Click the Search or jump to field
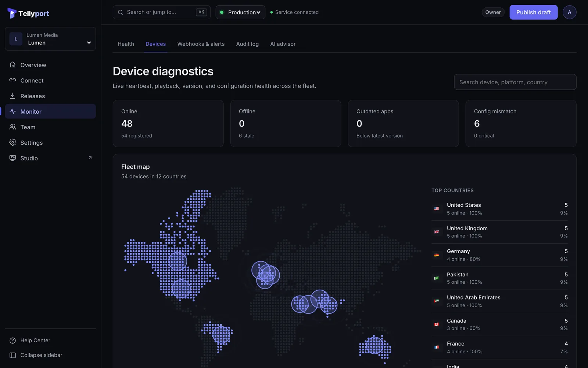Image resolution: width=588 pixels, height=368 pixels. pyautogui.click(x=162, y=12)
